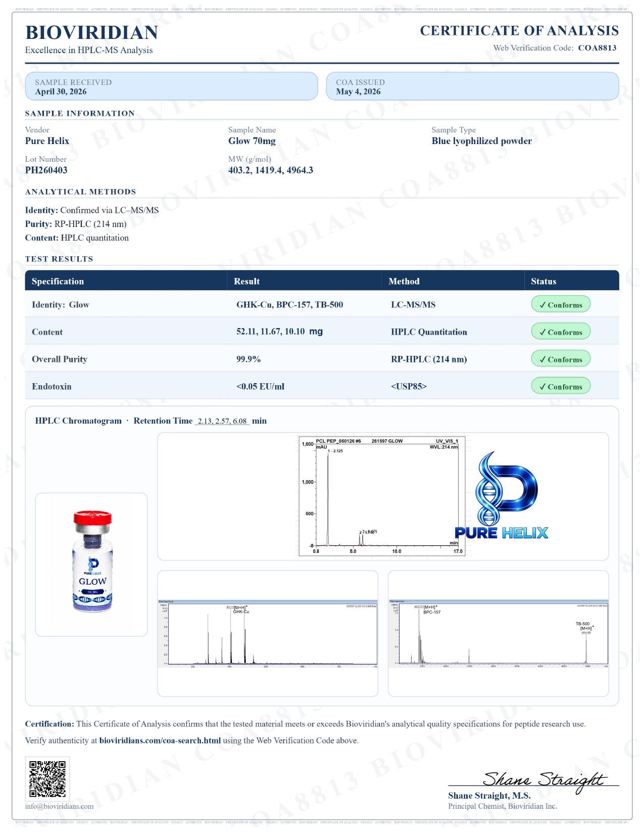644x834 pixels.
Task: Click the name Shane Straight, M.S.
Action: click(489, 796)
